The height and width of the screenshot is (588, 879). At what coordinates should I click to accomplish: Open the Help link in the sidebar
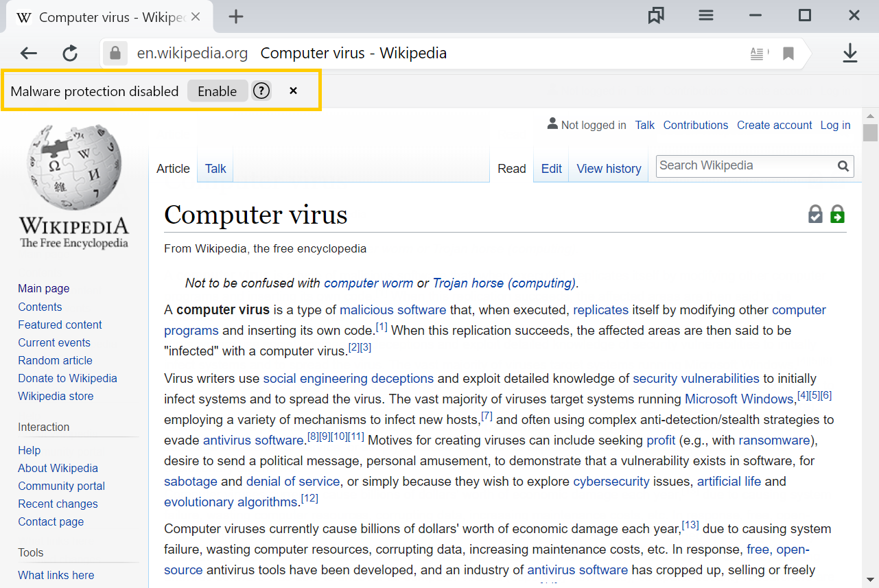point(30,450)
